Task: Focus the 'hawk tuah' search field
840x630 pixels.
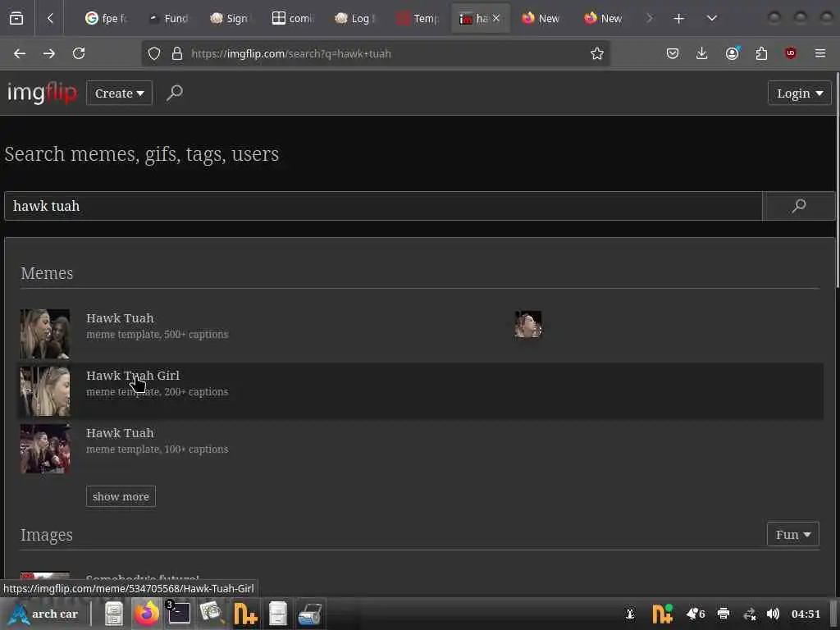Action: pos(383,206)
